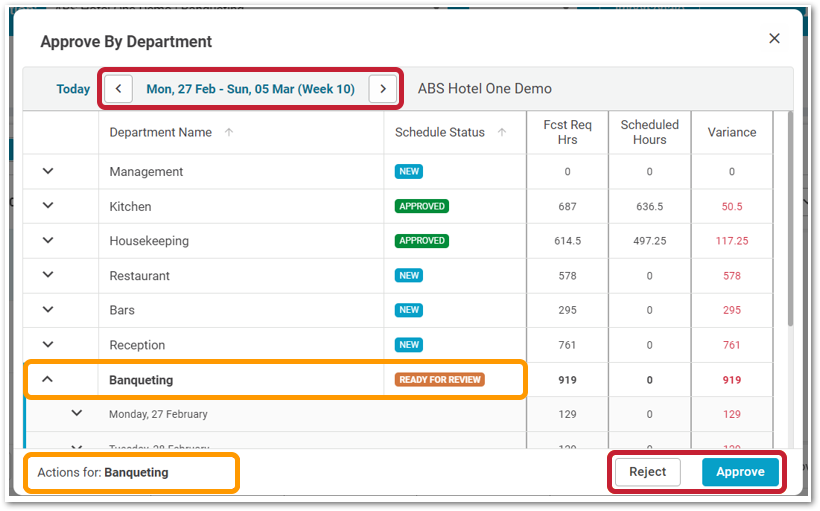Close the Approve By Department dialog
This screenshot has width=820, height=511.
(x=774, y=39)
